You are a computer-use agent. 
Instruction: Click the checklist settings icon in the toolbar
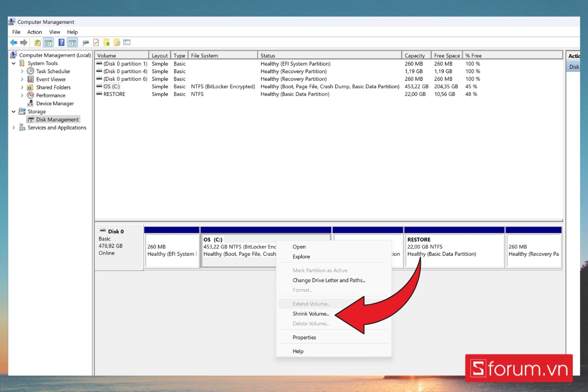(127, 43)
